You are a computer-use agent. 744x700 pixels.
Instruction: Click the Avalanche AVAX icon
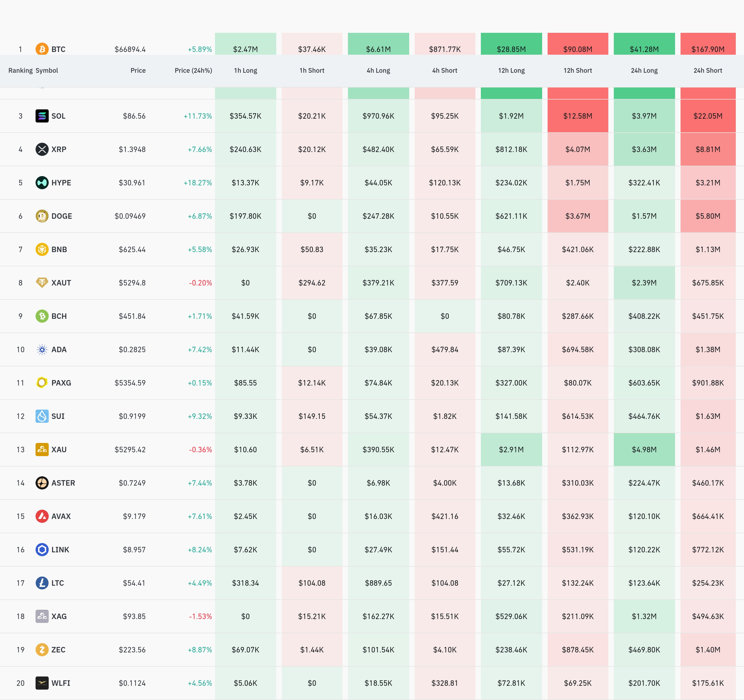(42, 516)
